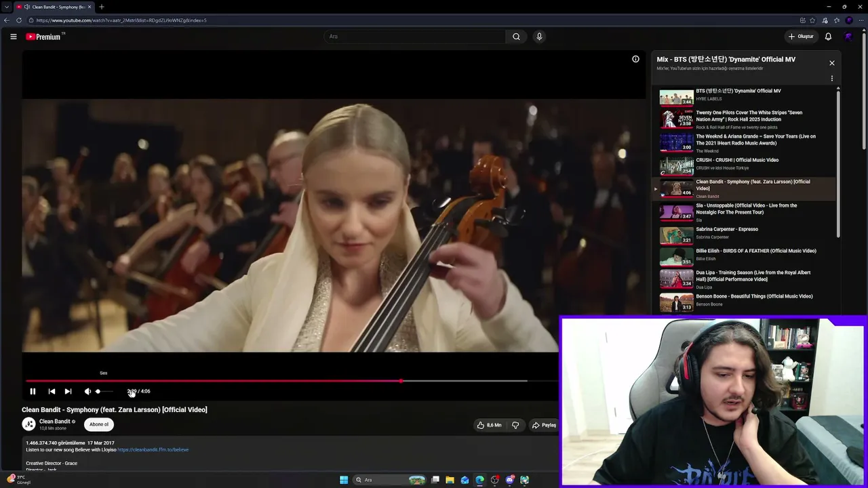Subscribe with the Abone ol button
The width and height of the screenshot is (868, 488).
tap(99, 424)
